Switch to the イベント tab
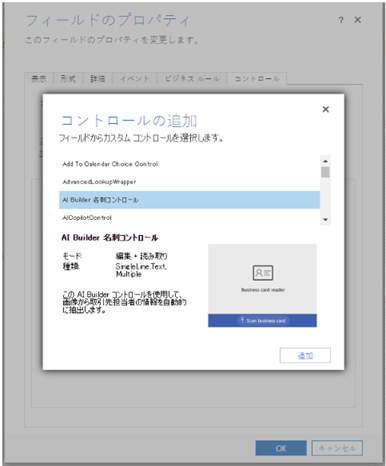Image resolution: width=386 pixels, height=466 pixels. tap(135, 79)
